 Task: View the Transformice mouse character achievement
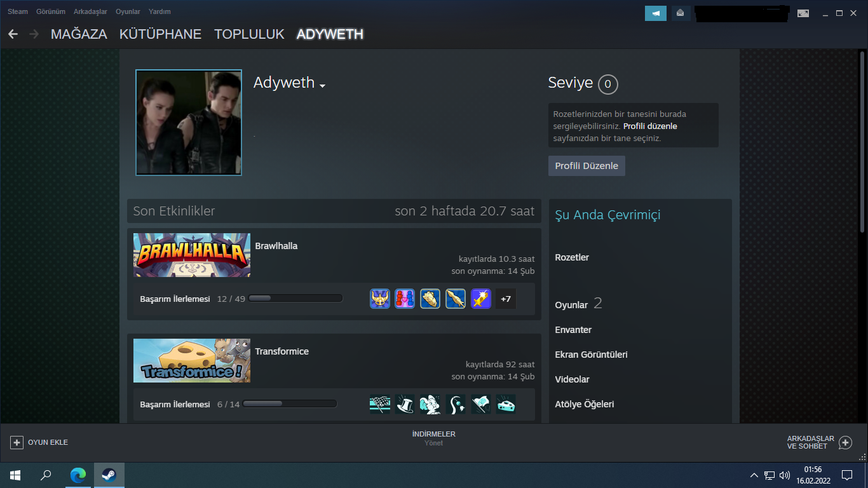(x=430, y=404)
